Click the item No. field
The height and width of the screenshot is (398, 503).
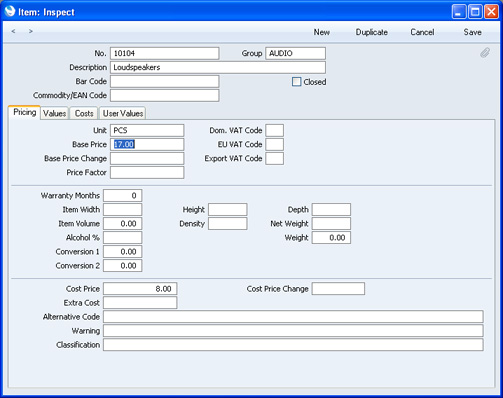(x=165, y=53)
